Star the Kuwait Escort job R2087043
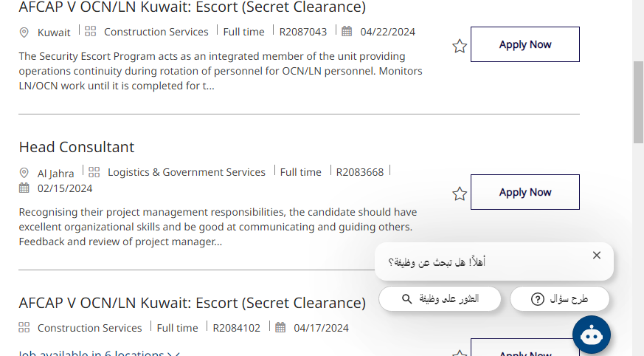 click(x=460, y=47)
